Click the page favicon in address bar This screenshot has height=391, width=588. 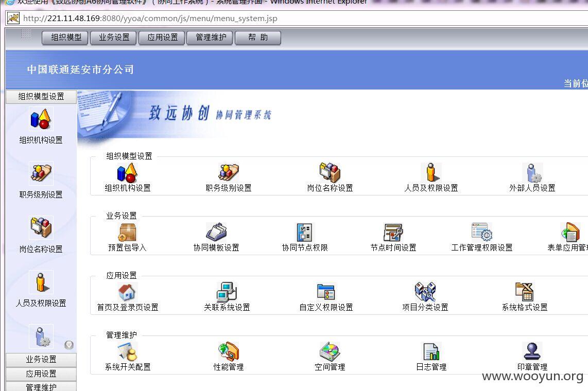13,18
